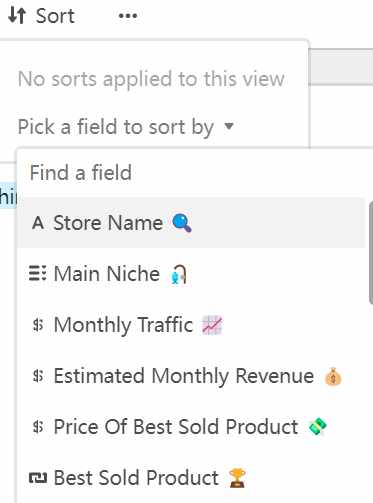The width and height of the screenshot is (373, 503).
Task: Choose Store Name as sort field
Action: 191,222
